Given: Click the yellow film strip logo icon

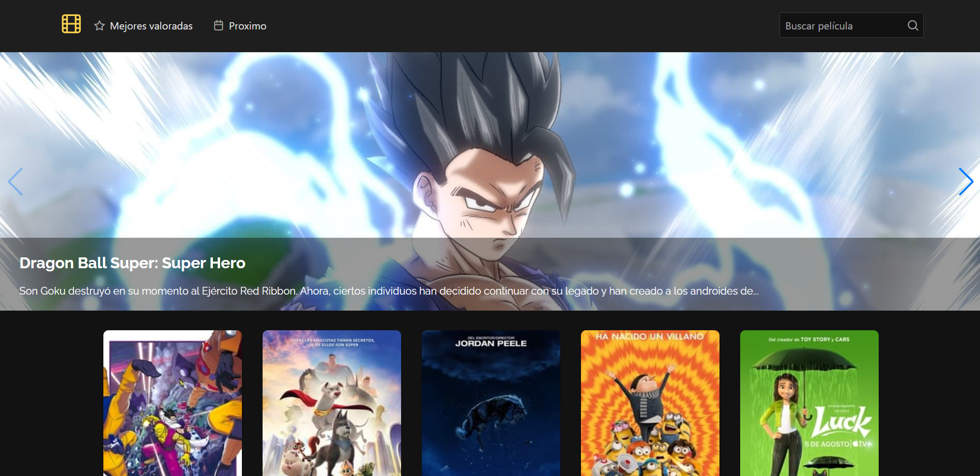Looking at the screenshot, I should click(71, 24).
